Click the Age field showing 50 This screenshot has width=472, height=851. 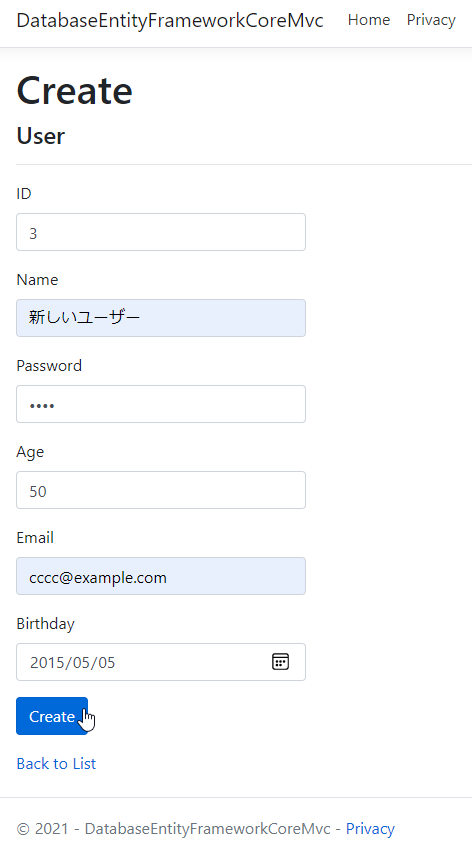(x=161, y=490)
